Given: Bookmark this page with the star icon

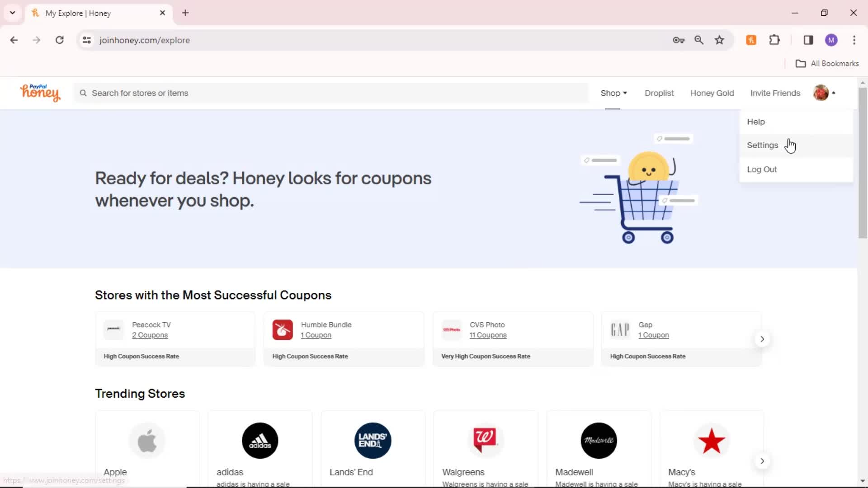Looking at the screenshot, I should point(719,40).
